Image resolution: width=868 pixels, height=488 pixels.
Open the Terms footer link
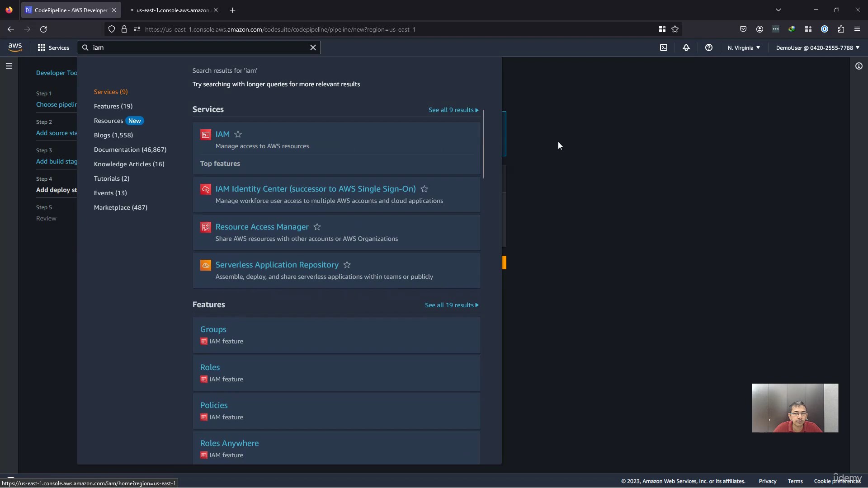[x=795, y=481]
